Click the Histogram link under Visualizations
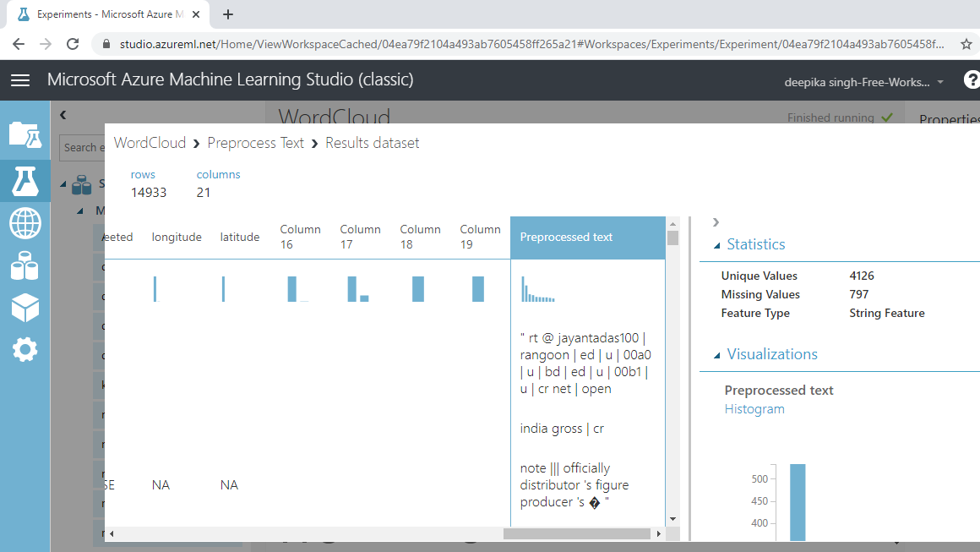This screenshot has width=980, height=552. (x=754, y=409)
